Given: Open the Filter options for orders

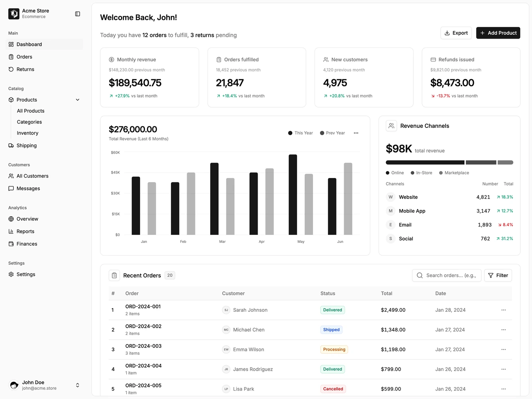Looking at the screenshot, I should tap(498, 275).
